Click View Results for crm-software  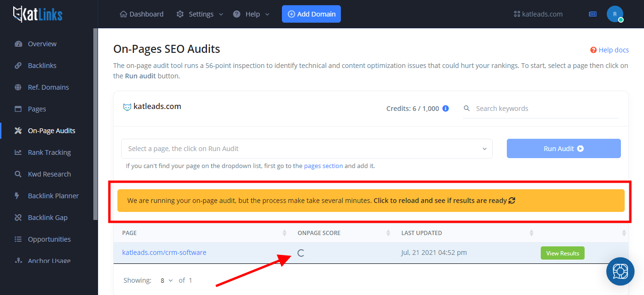click(x=562, y=253)
